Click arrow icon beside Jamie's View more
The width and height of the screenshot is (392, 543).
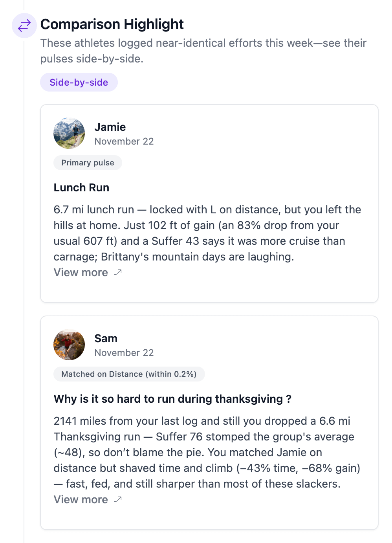[118, 272]
